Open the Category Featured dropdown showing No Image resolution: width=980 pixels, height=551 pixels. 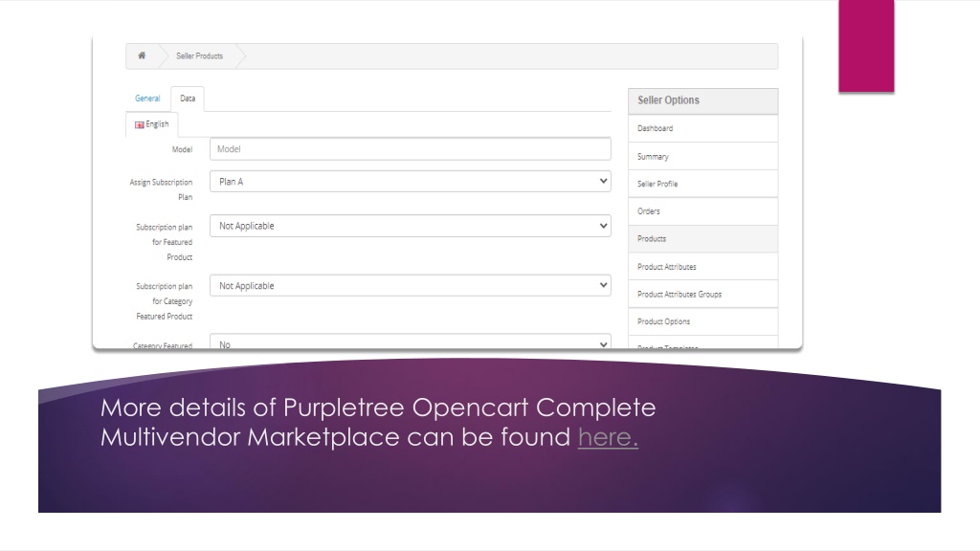click(x=410, y=342)
